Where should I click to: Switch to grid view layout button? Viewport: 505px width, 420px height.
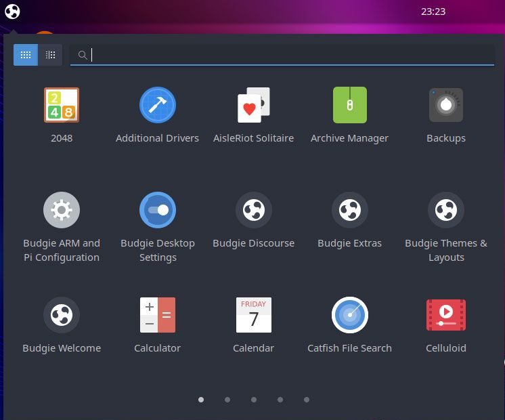point(26,55)
